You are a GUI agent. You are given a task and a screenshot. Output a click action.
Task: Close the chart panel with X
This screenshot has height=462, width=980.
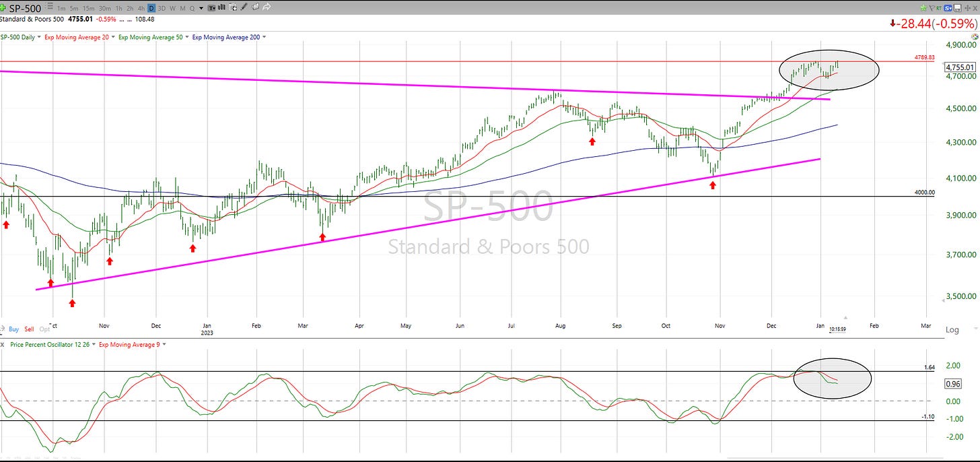click(x=975, y=8)
